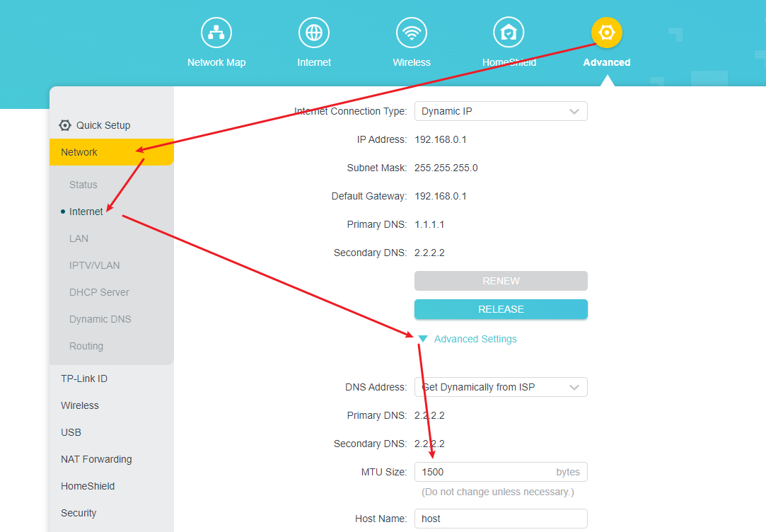Open NAT Forwarding sidebar section
This screenshot has width=766, height=532.
(96, 459)
